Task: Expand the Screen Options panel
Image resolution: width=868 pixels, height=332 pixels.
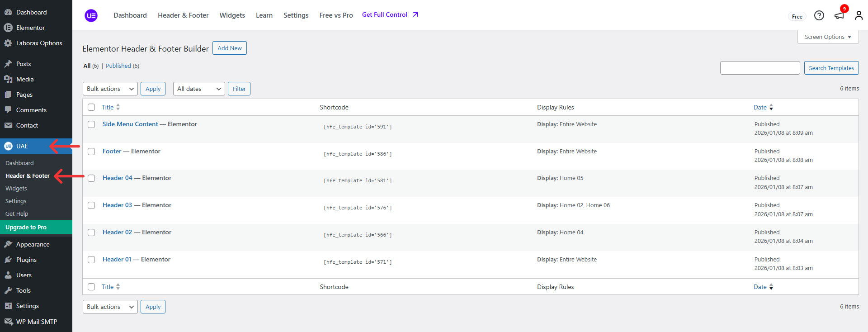Action: click(x=828, y=37)
